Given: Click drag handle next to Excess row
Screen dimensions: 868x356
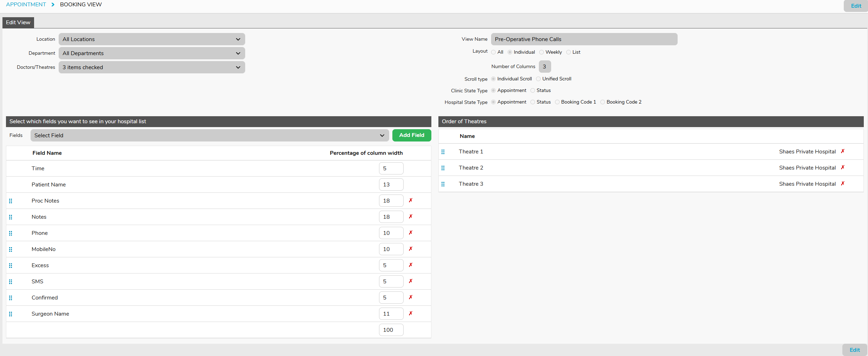Looking at the screenshot, I should [11, 265].
